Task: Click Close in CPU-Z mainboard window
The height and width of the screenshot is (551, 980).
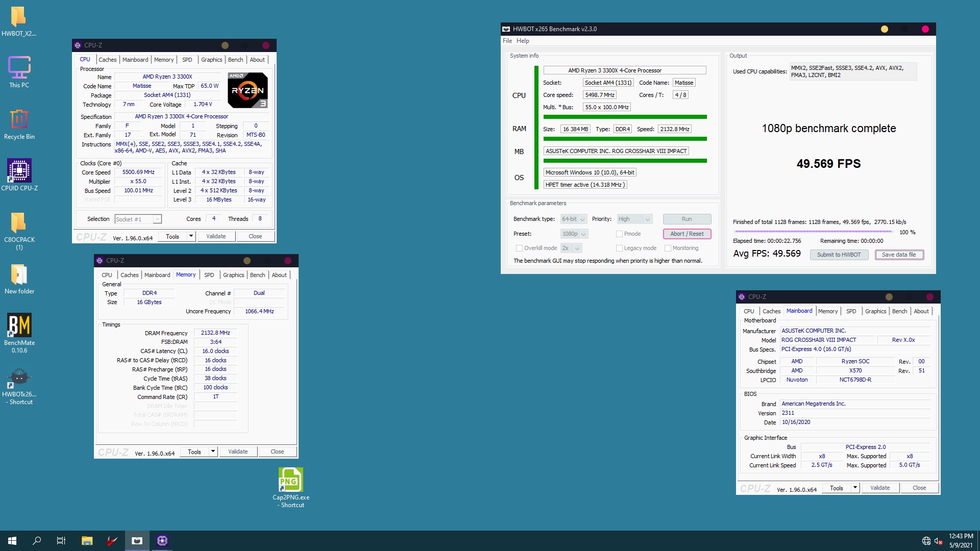Action: pos(919,488)
